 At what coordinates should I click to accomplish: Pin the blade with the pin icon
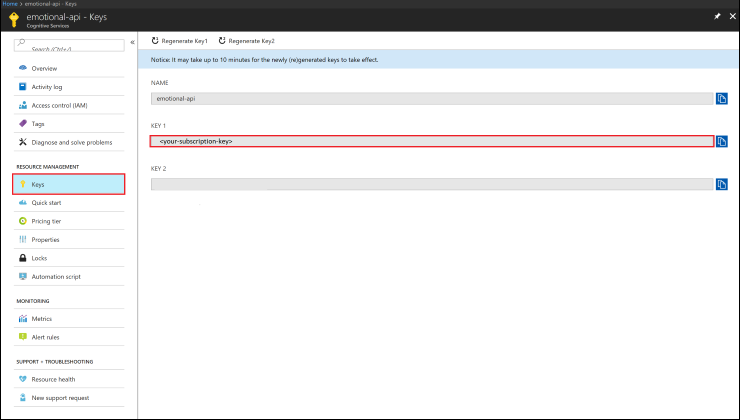pyautogui.click(x=717, y=17)
